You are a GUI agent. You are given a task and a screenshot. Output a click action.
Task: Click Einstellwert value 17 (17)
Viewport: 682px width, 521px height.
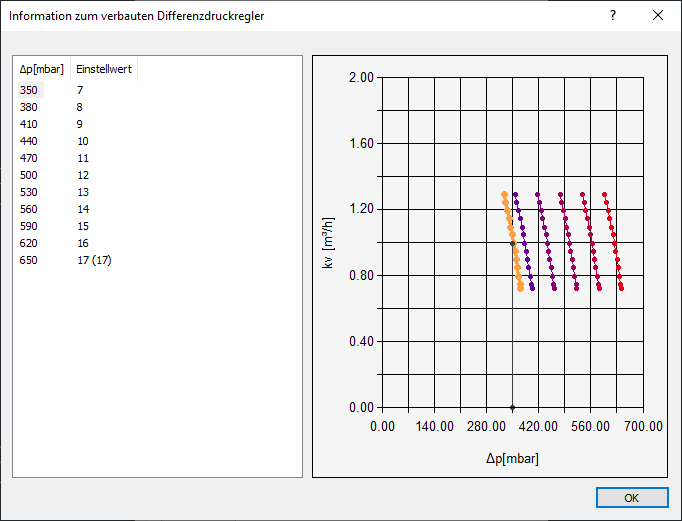pyautogui.click(x=94, y=260)
